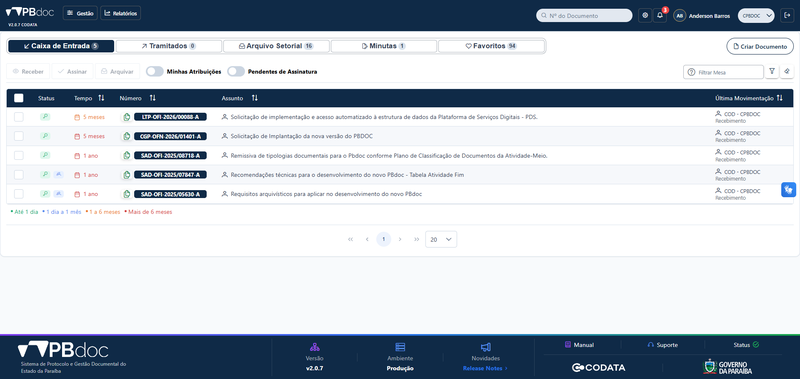The width and height of the screenshot is (800, 379).
Task: Open the Release Notes link
Action: (x=485, y=368)
